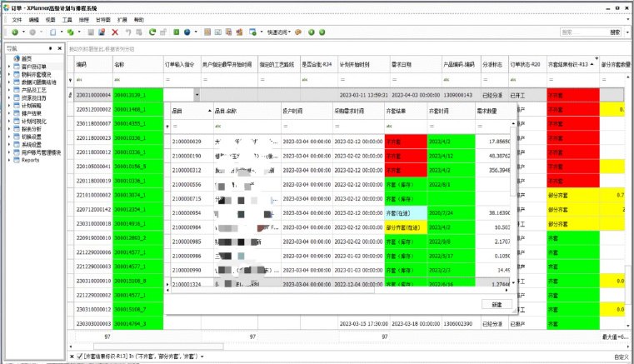Click the brown table layout icon in toolbar
Viewport: 634px width, 364px height.
(207, 32)
